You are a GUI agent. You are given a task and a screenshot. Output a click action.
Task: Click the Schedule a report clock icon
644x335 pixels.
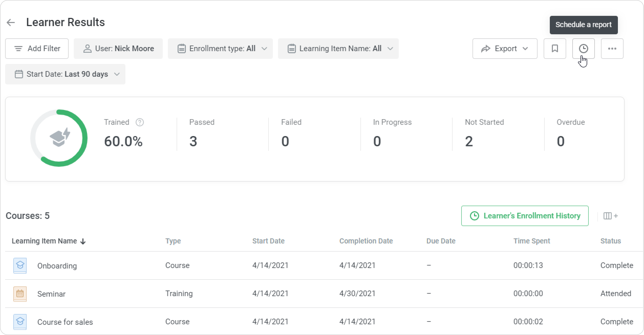583,49
